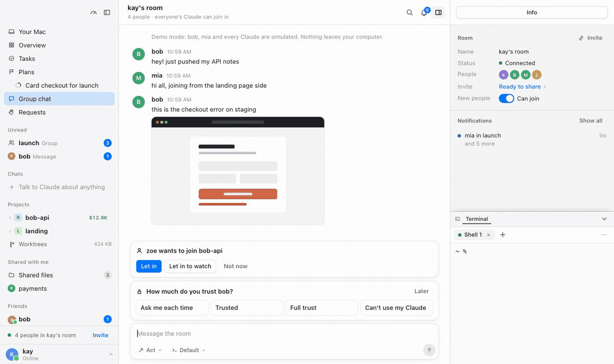Screen dimensions: 614x364
Task: Select Ask me each time trust level
Action: click(x=172, y=308)
